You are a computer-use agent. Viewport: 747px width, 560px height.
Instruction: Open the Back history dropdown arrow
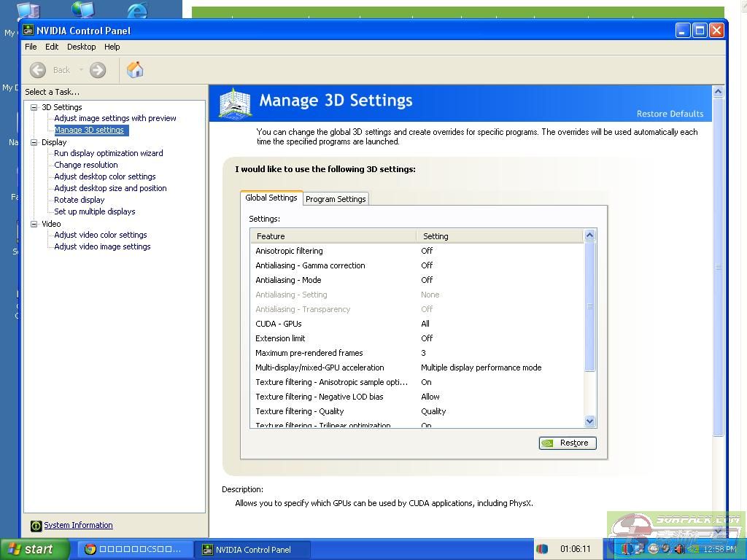81,70
